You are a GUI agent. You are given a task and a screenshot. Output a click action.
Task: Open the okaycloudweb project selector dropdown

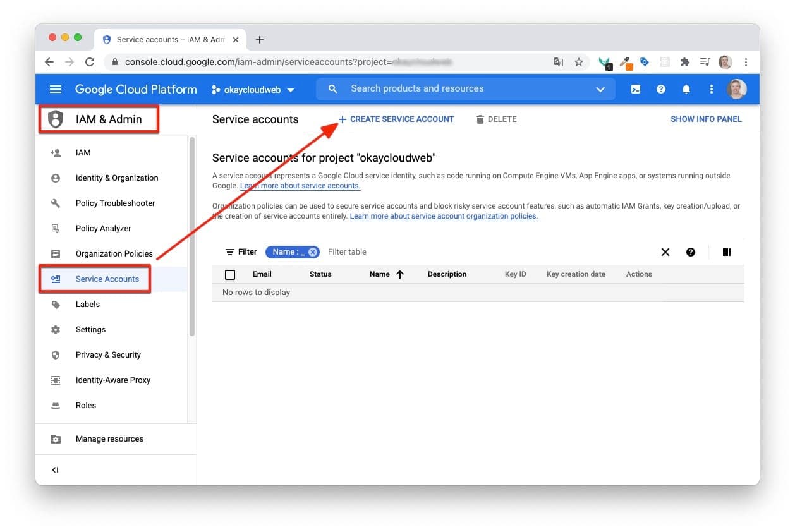(x=253, y=90)
